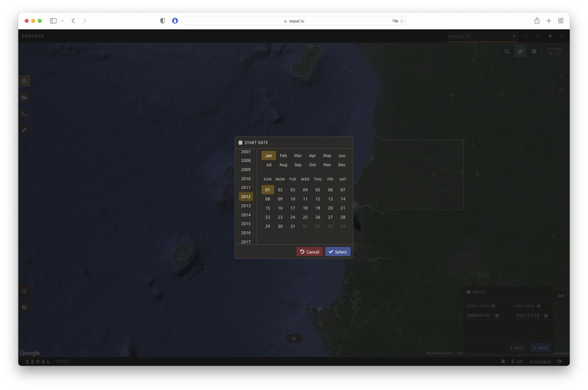Open the map layers icon

point(534,51)
